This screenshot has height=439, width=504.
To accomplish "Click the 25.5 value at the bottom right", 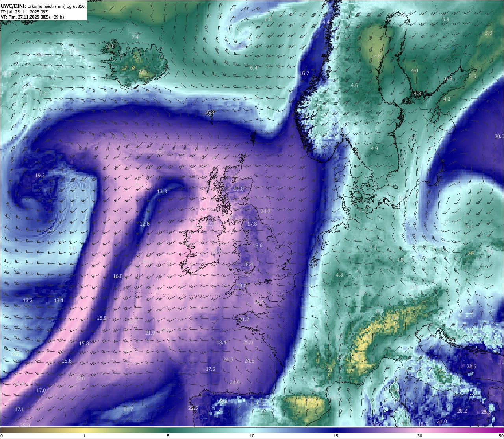I will click(x=486, y=412).
